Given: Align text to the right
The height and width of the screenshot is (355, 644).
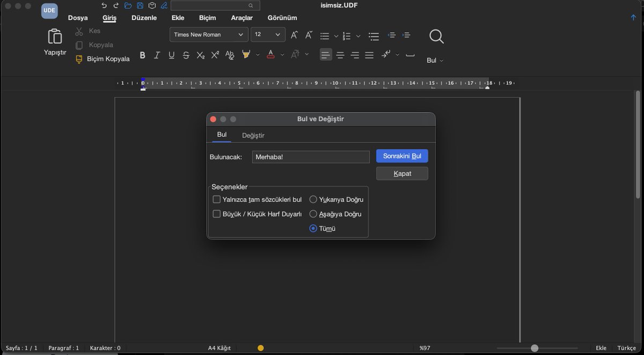Looking at the screenshot, I should click(x=355, y=55).
